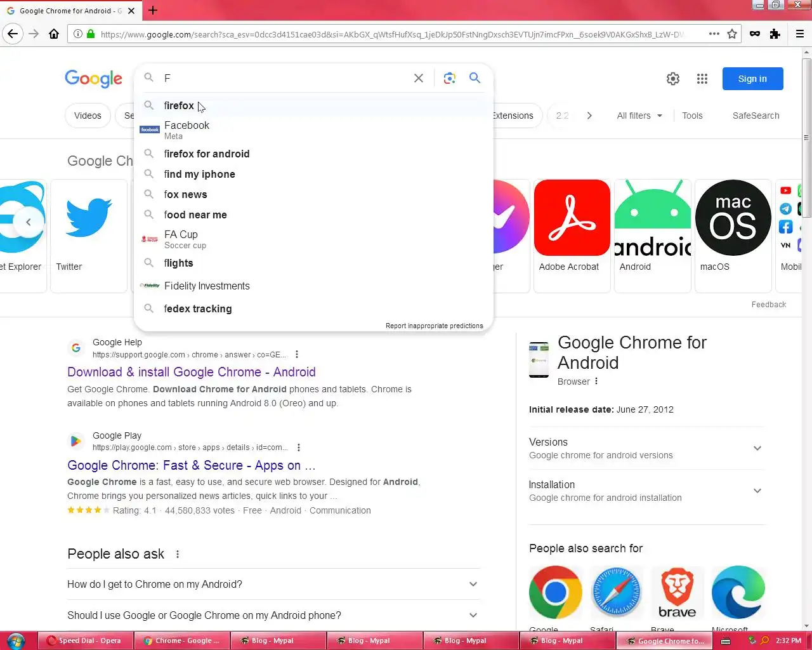Open the browser hamburger menu
The image size is (812, 650).
(x=800, y=34)
